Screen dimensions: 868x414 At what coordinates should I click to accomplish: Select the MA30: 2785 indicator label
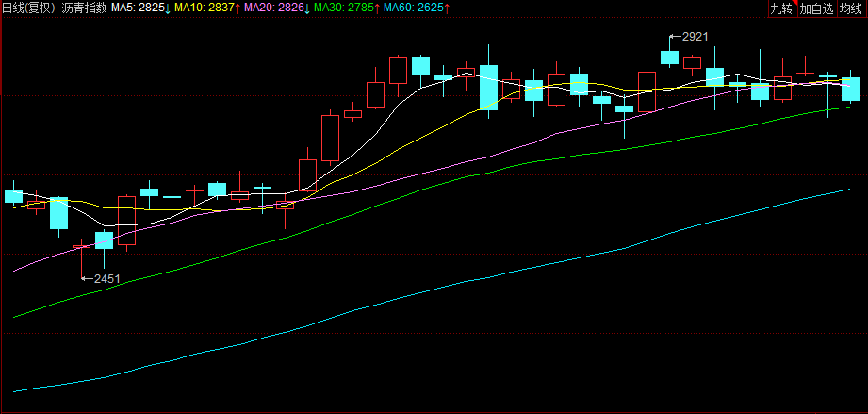point(347,8)
